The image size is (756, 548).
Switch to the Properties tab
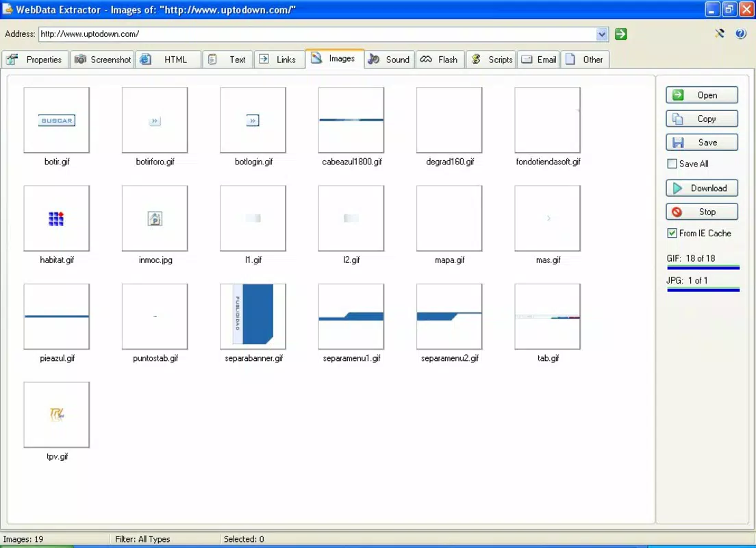tap(35, 60)
